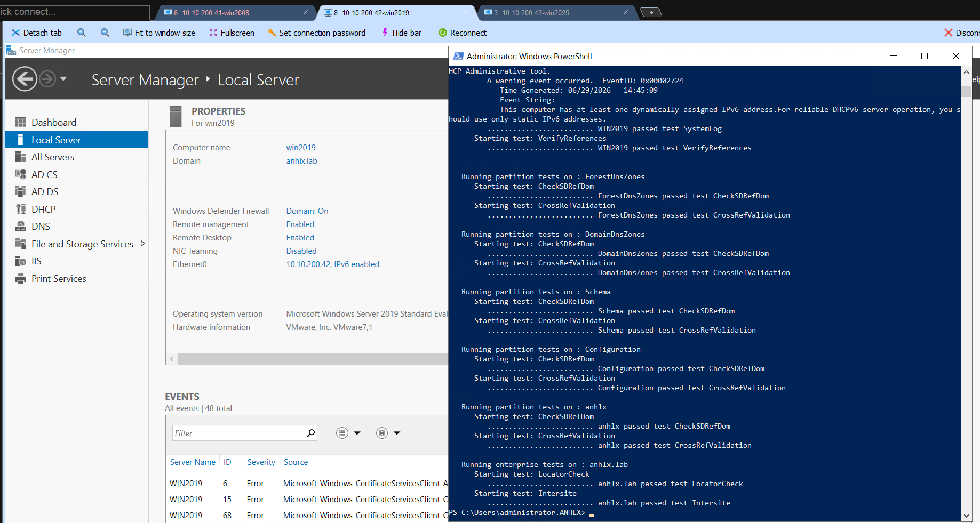Click PowerShell scrollbar up arrow
980x523 pixels.
(966, 71)
